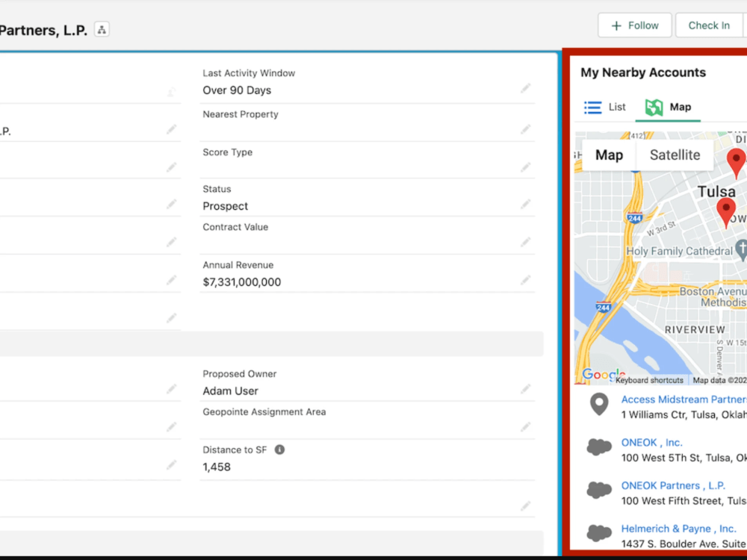Click the 'Adam User' owner value
This screenshot has height=560, width=747.
tap(230, 391)
